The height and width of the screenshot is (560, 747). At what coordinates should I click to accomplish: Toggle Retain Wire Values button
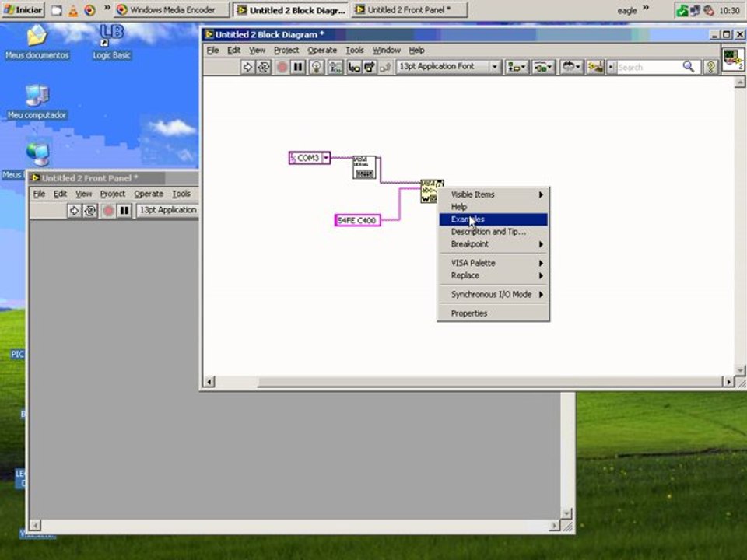[335, 67]
